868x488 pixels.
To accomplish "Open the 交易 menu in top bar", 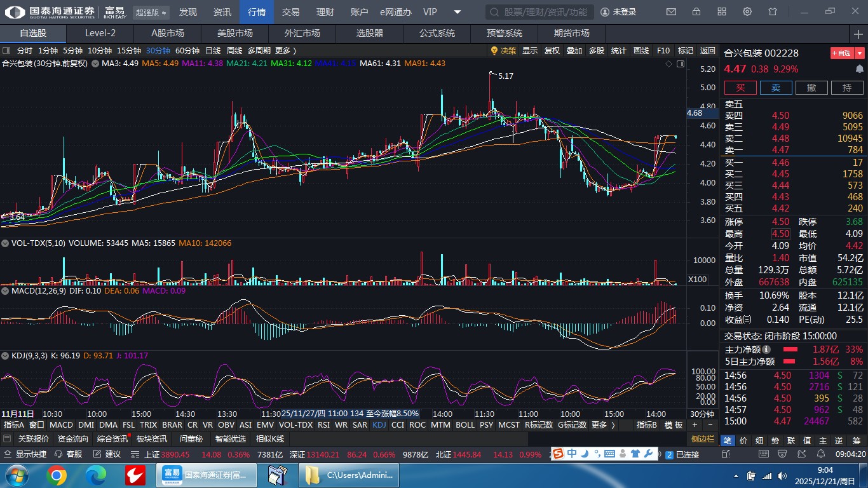I will (x=291, y=12).
